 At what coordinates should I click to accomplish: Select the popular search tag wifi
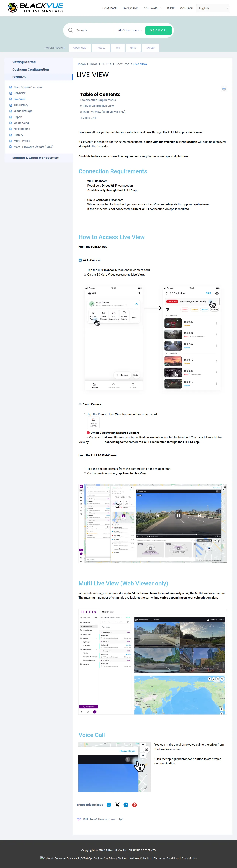coord(118,48)
